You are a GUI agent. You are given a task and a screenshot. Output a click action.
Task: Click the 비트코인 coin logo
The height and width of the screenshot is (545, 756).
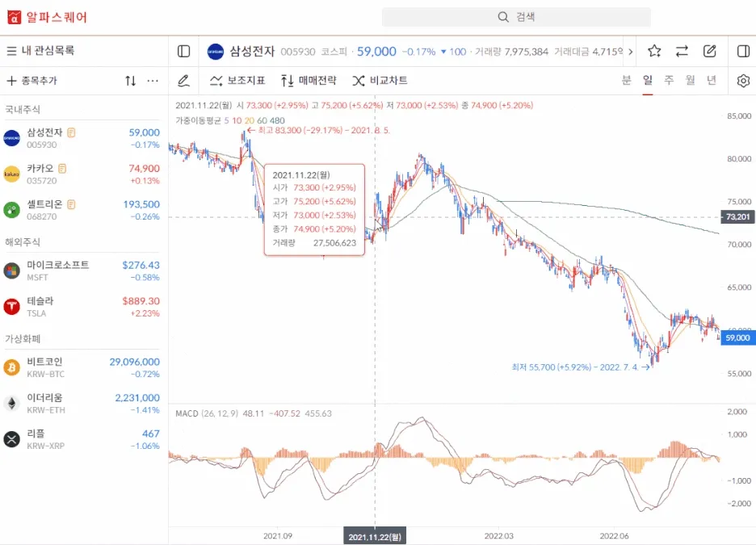11,367
